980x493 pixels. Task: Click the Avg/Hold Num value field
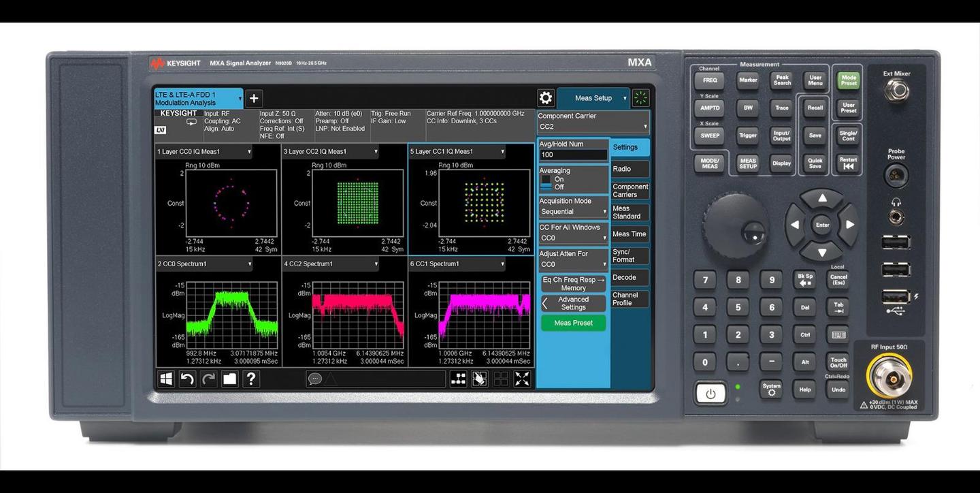click(572, 155)
